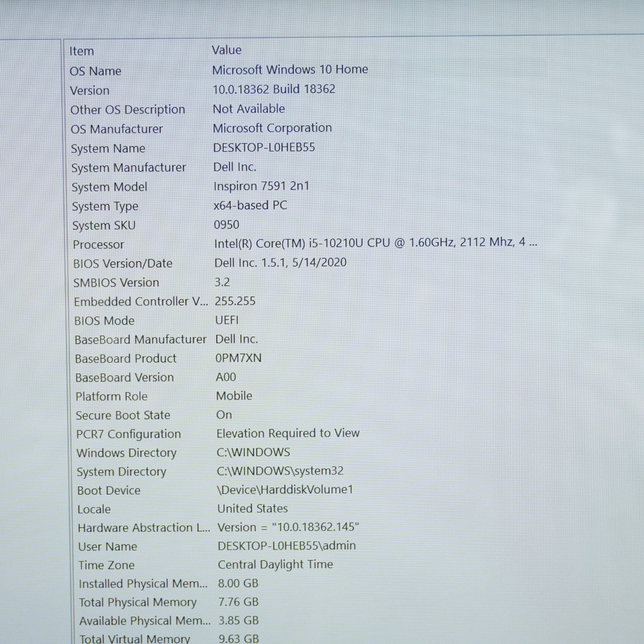644x644 pixels.
Task: Select the Platform Role label
Action: tap(112, 396)
